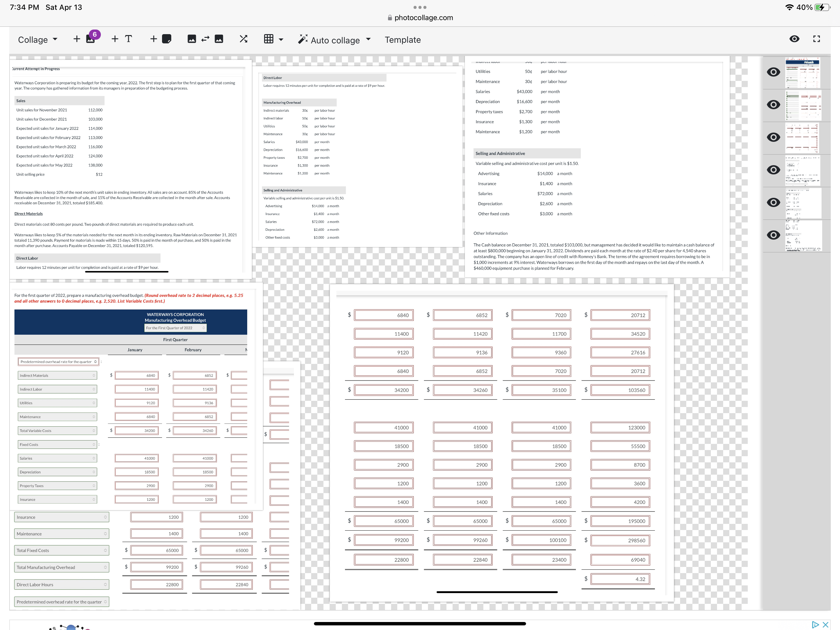This screenshot has height=630, width=840.
Task: Expand the grid options arrow
Action: click(x=281, y=39)
